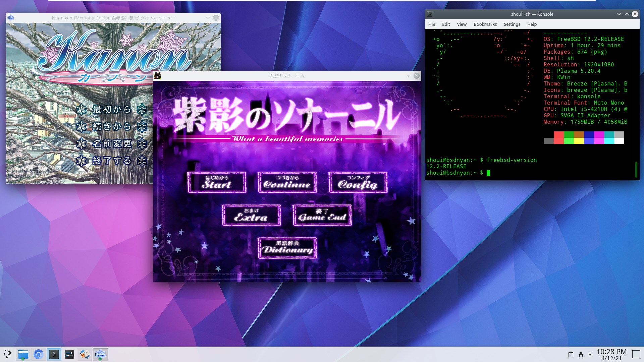Open System Settings sliders icon

click(69, 354)
